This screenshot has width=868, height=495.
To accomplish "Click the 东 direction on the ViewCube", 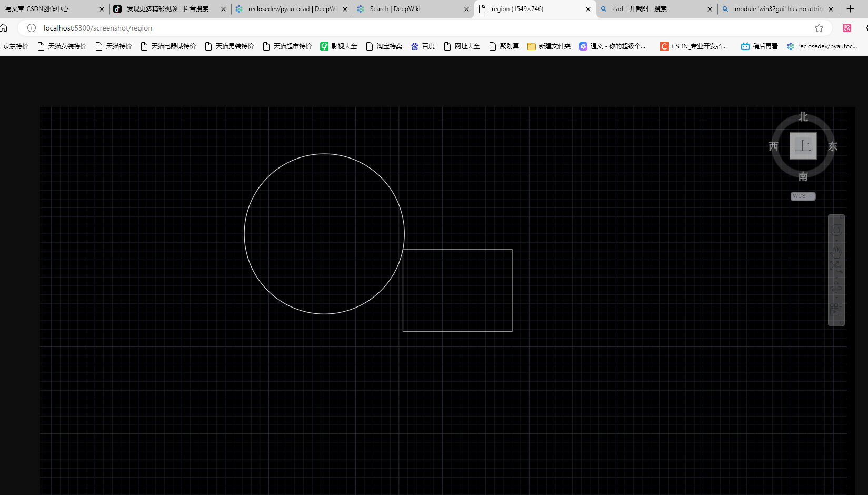I will [x=832, y=146].
